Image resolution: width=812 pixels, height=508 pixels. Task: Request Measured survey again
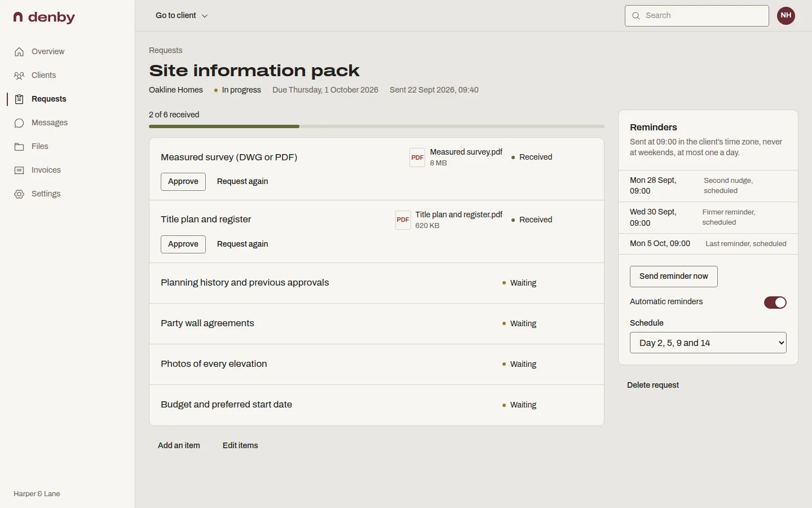(242, 182)
